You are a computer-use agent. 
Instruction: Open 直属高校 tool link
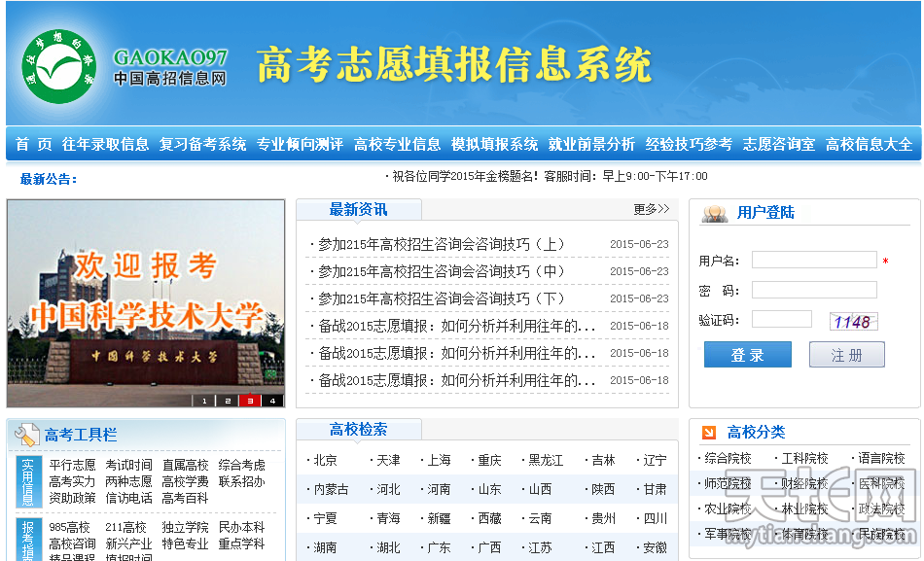[x=186, y=465]
